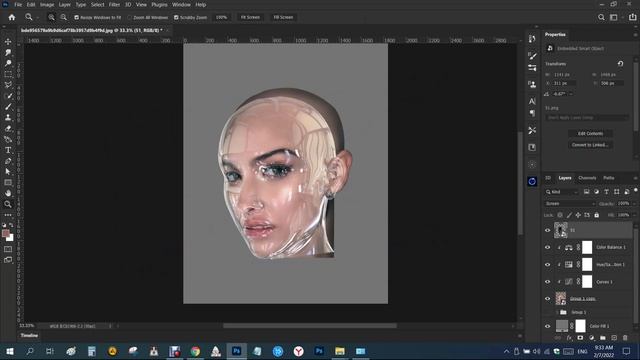
Task: Open the Kind filter dropdown
Action: click(x=562, y=192)
